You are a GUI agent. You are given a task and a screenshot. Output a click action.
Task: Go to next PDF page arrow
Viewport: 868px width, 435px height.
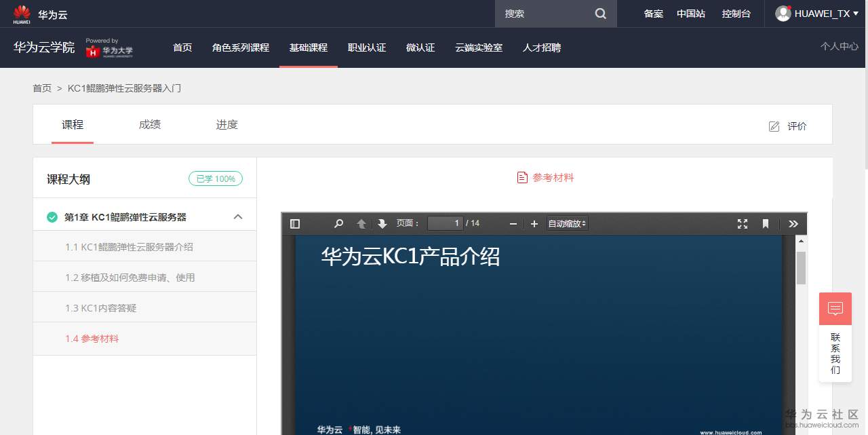click(x=382, y=224)
